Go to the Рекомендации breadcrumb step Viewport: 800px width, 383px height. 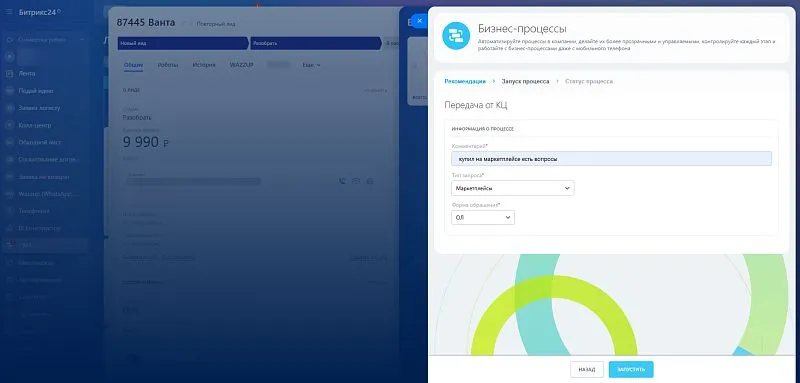point(465,81)
